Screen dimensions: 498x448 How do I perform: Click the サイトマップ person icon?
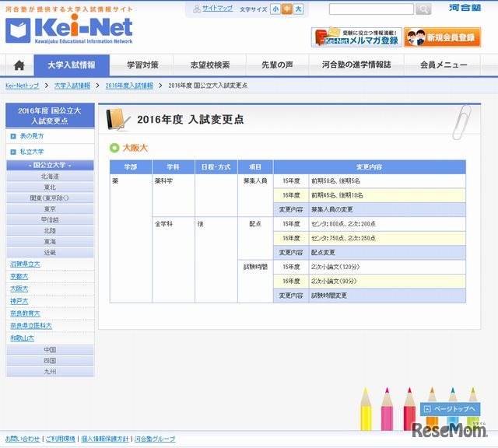pos(197,9)
